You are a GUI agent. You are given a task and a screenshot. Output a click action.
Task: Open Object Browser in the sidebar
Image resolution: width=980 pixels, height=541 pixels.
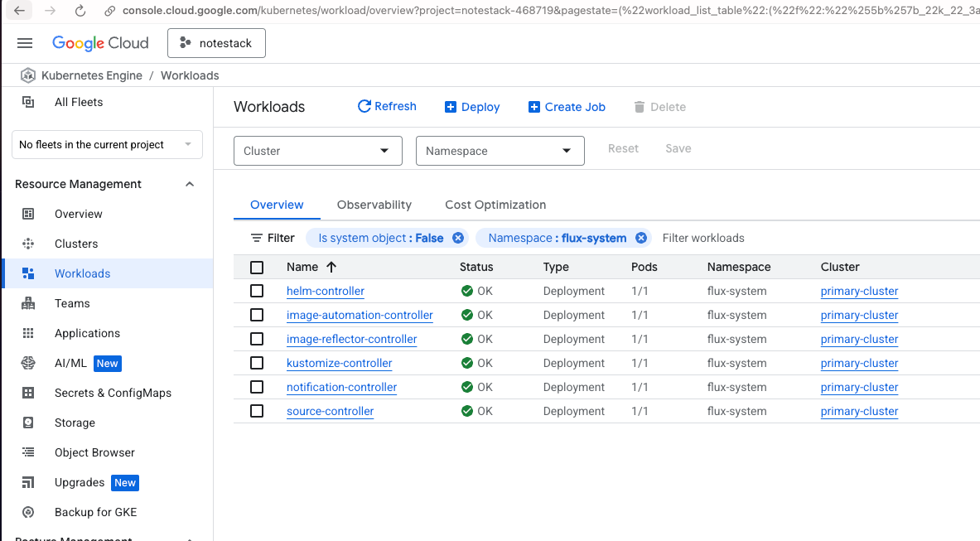[x=95, y=452]
